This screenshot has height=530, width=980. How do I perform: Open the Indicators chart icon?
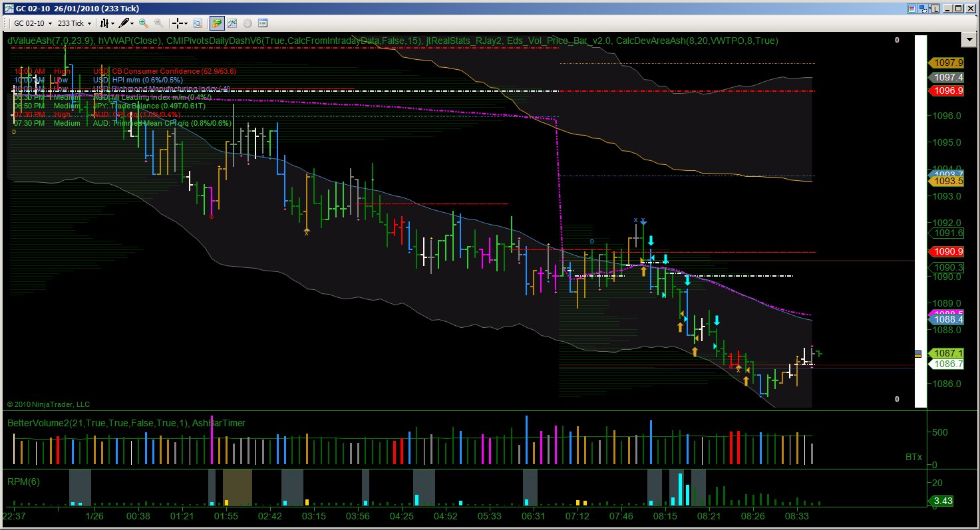tap(232, 23)
